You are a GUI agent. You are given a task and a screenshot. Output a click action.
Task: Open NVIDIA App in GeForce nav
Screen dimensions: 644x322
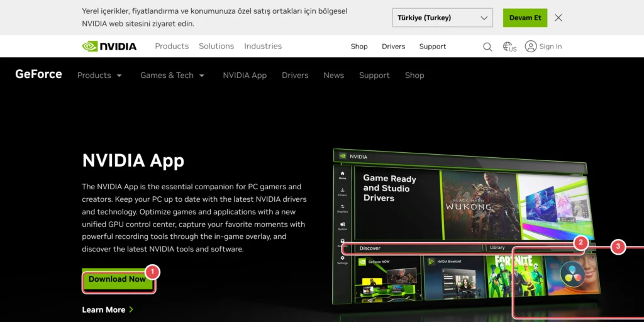245,75
